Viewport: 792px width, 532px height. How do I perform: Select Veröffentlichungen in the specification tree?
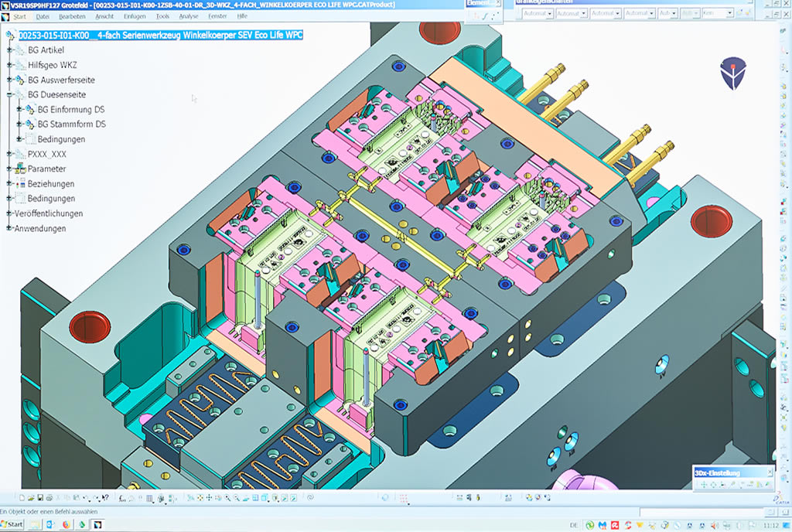point(48,213)
